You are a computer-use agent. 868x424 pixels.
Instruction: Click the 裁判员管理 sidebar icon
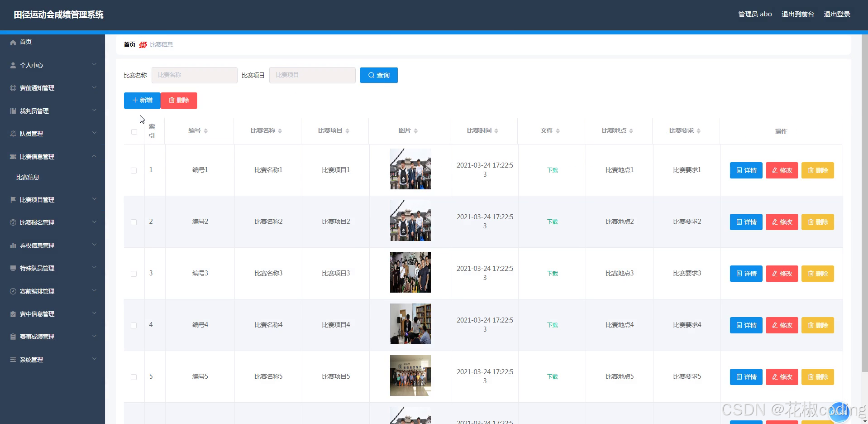13,111
